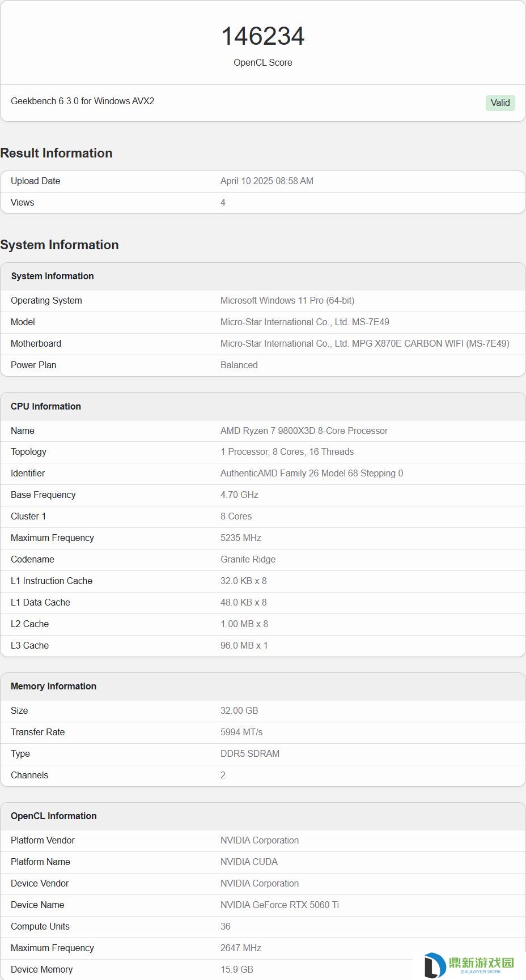
Task: Click the Power Plan Balanced value
Action: click(x=239, y=365)
